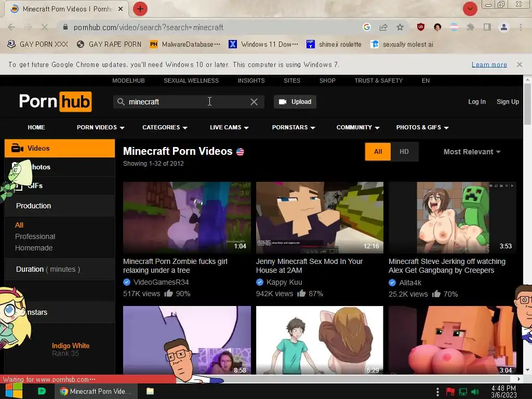
Task: Click the Indigo White link
Action: pos(71,345)
